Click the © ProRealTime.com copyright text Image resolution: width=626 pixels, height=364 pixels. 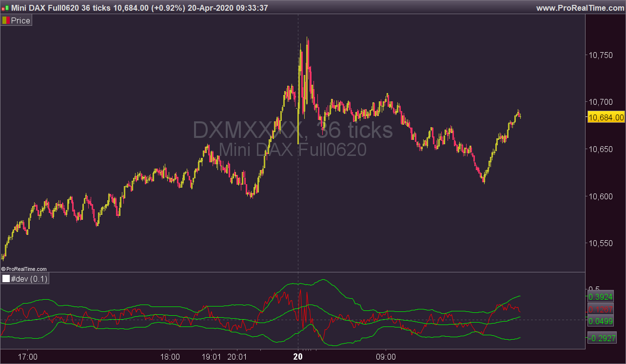[24, 269]
